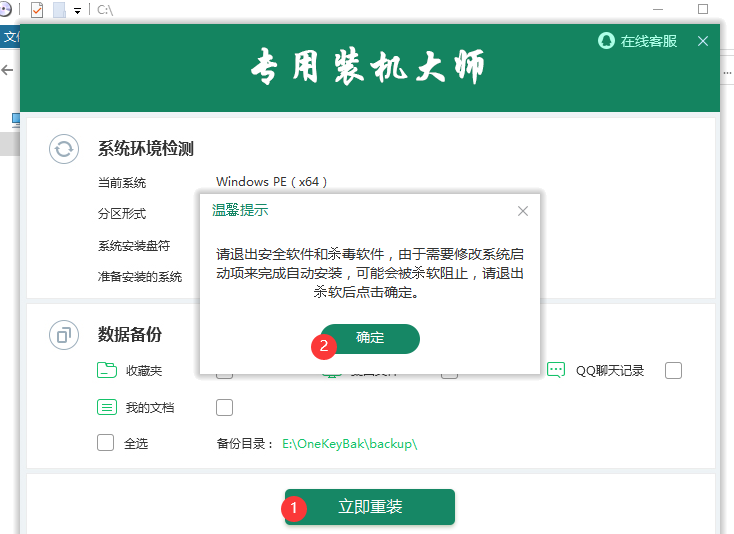Click the 当前系统 label
The height and width of the screenshot is (534, 734).
pos(122,183)
